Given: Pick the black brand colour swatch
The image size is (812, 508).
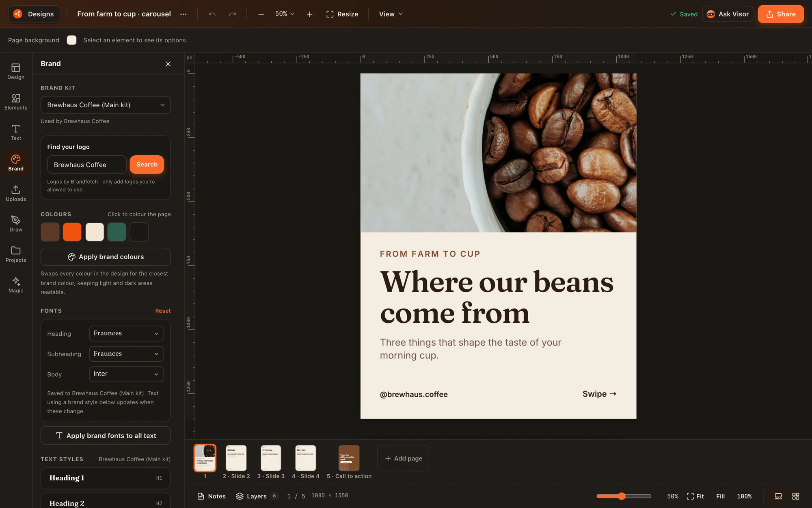Looking at the screenshot, I should coord(139,232).
